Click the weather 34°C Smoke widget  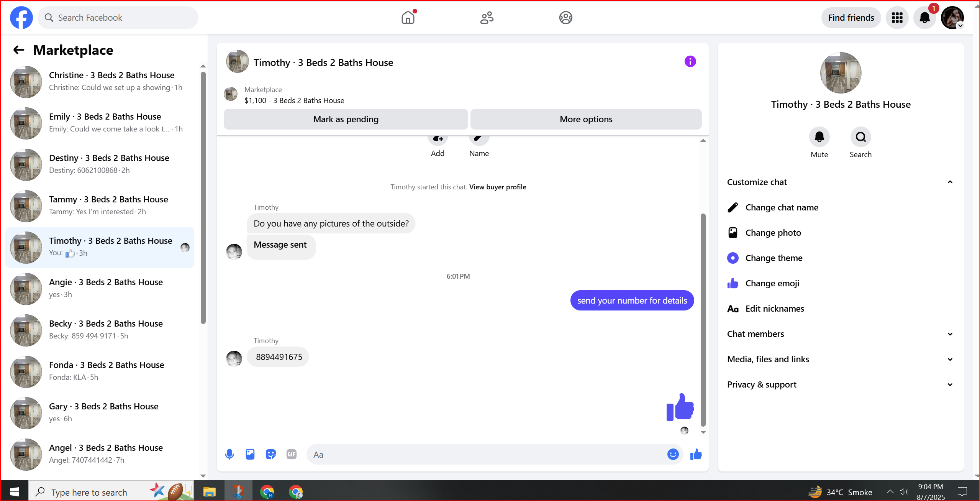(840, 492)
